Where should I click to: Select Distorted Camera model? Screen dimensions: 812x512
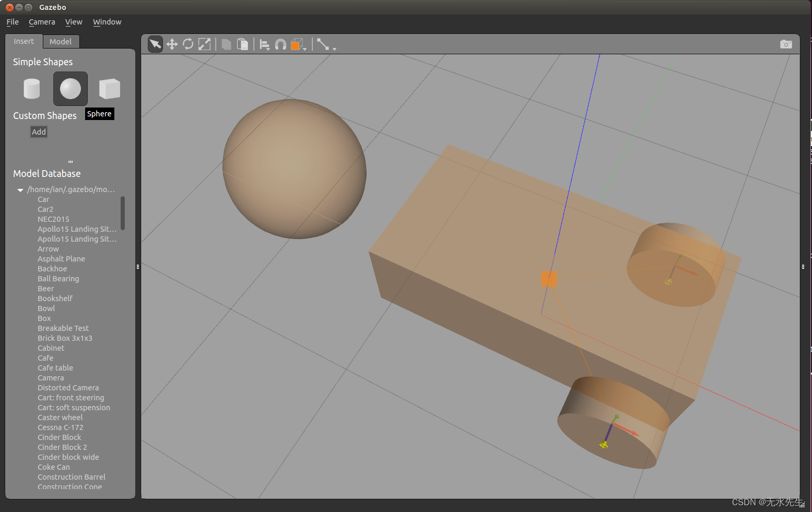point(68,388)
